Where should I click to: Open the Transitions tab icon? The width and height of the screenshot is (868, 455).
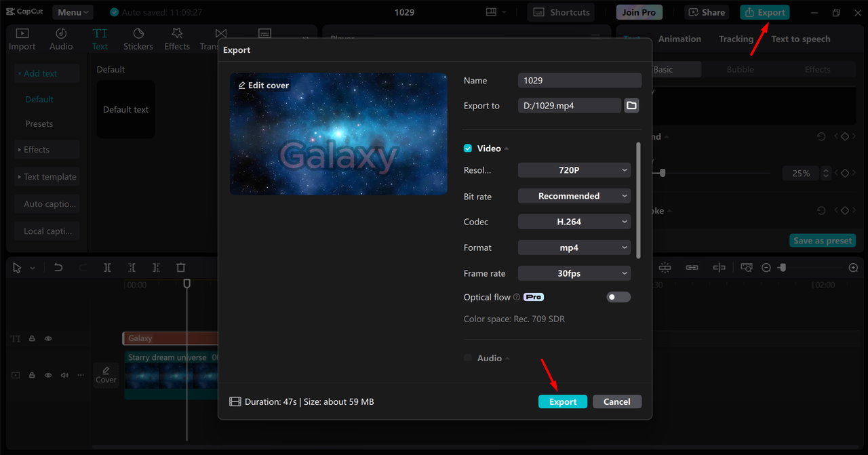pos(220,34)
